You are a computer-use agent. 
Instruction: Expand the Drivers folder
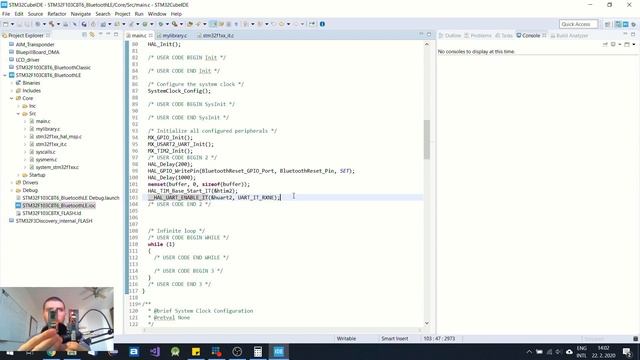[12, 182]
